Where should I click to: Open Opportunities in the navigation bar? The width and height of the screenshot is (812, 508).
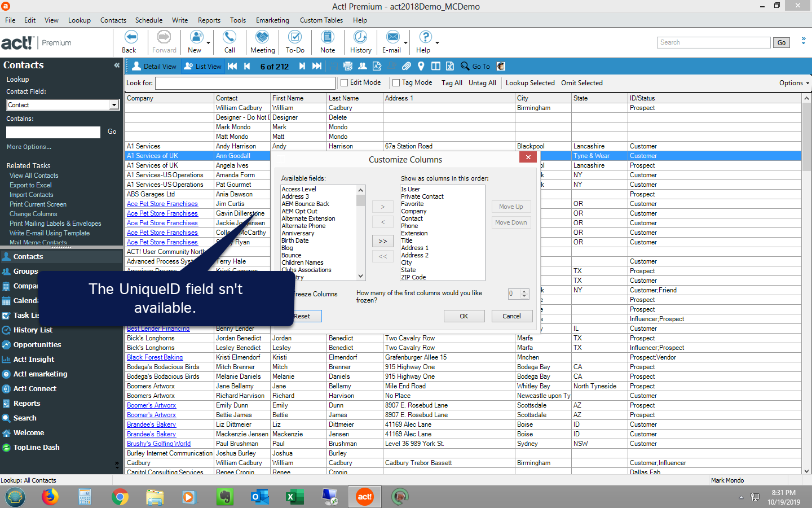click(37, 345)
